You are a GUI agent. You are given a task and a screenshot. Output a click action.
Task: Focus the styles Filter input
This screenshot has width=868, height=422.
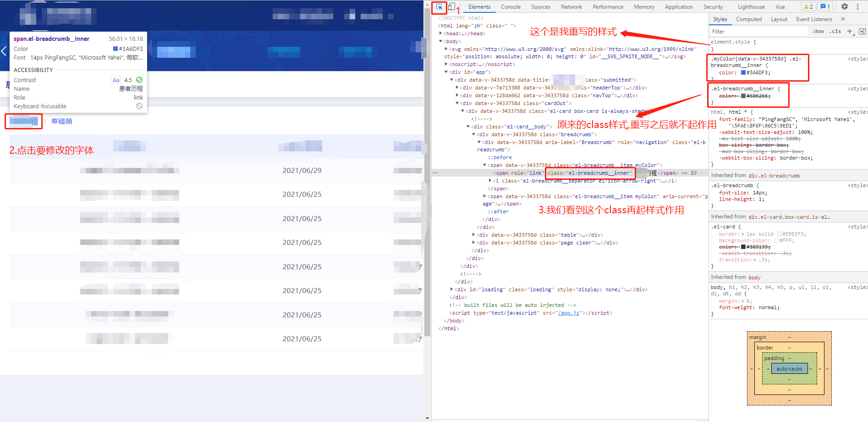[x=758, y=32]
